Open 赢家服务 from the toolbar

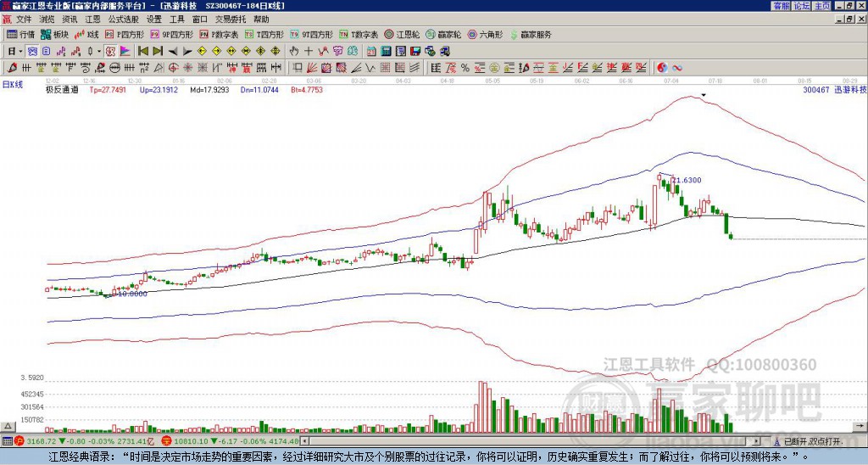pos(531,34)
